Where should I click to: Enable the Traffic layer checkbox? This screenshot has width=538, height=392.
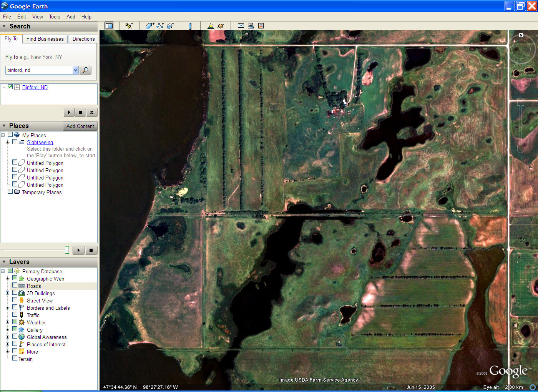(15, 315)
